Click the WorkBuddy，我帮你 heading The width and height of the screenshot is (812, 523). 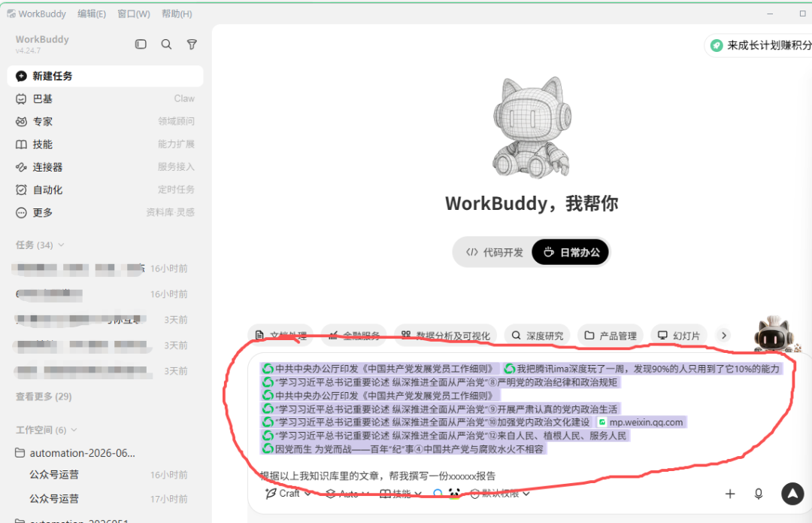pyautogui.click(x=532, y=203)
